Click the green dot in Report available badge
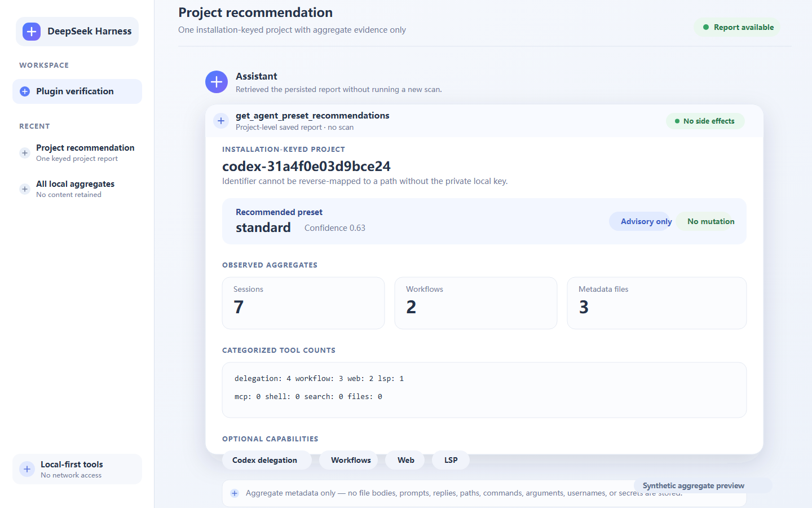Viewport: 812px width, 508px height. coord(705,27)
